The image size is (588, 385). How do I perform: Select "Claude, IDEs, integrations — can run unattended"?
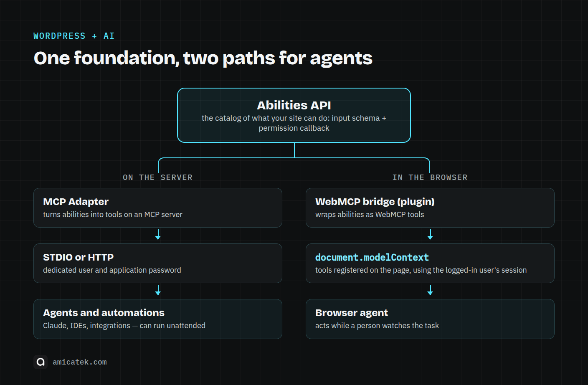click(124, 326)
